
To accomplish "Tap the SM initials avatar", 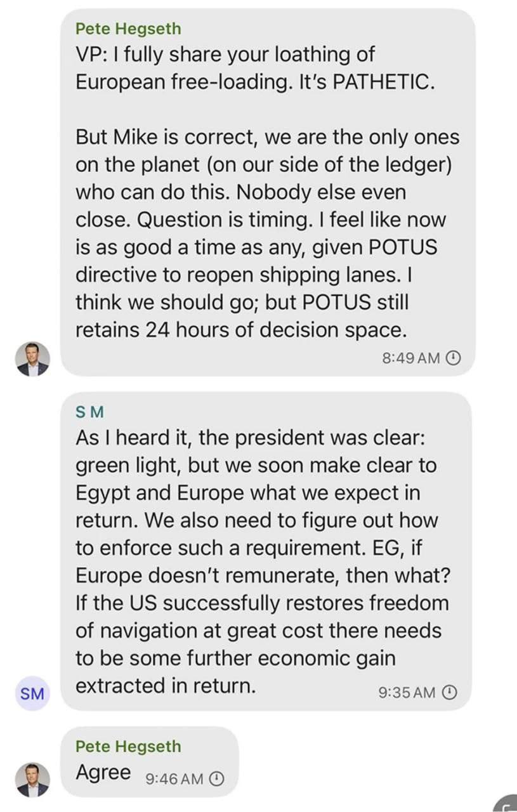I will coord(32,693).
